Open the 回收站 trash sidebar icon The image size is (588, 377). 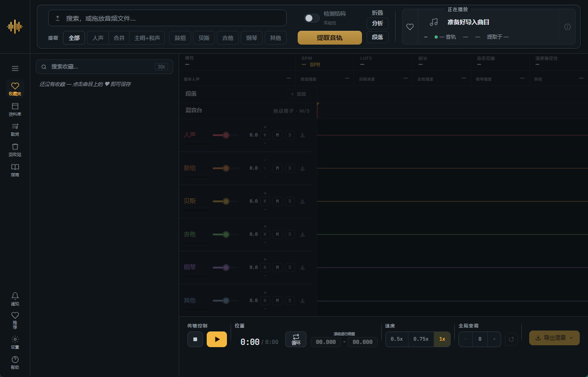(15, 149)
